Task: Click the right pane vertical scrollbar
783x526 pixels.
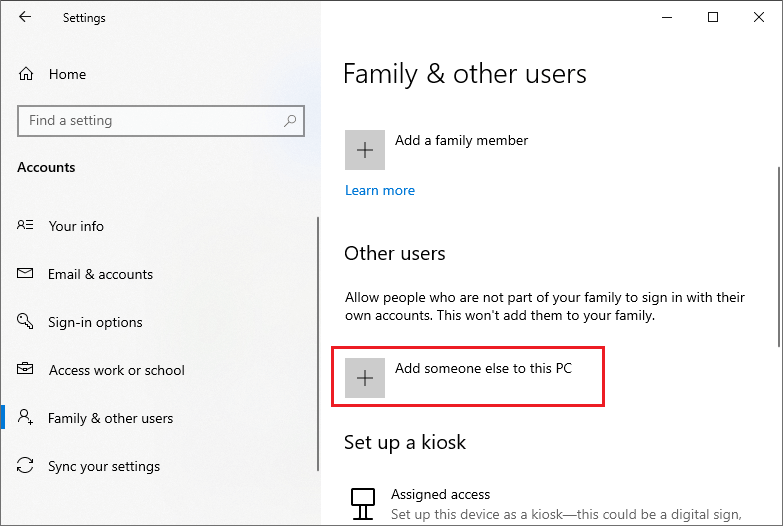Action: 779,257
